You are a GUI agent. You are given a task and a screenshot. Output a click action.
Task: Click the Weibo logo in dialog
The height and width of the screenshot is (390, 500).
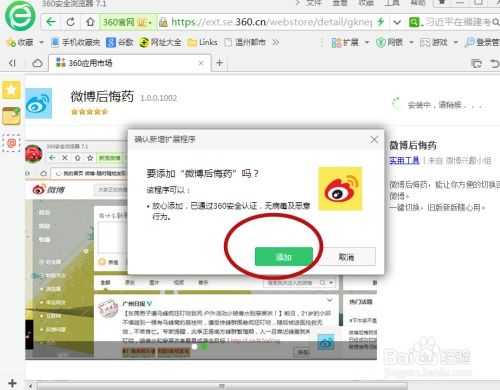[340, 189]
